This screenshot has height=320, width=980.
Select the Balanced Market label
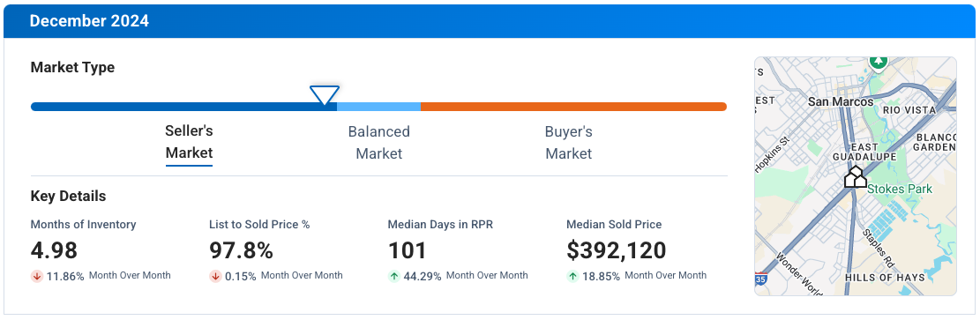tap(378, 143)
